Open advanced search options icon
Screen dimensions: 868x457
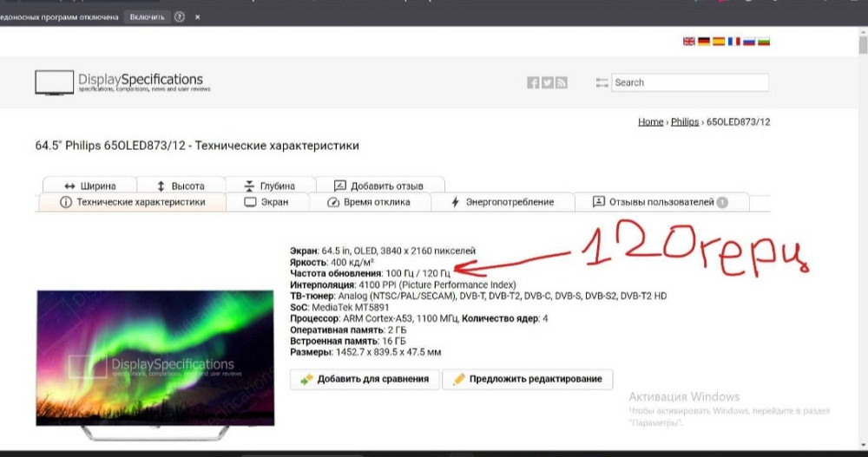tap(602, 83)
